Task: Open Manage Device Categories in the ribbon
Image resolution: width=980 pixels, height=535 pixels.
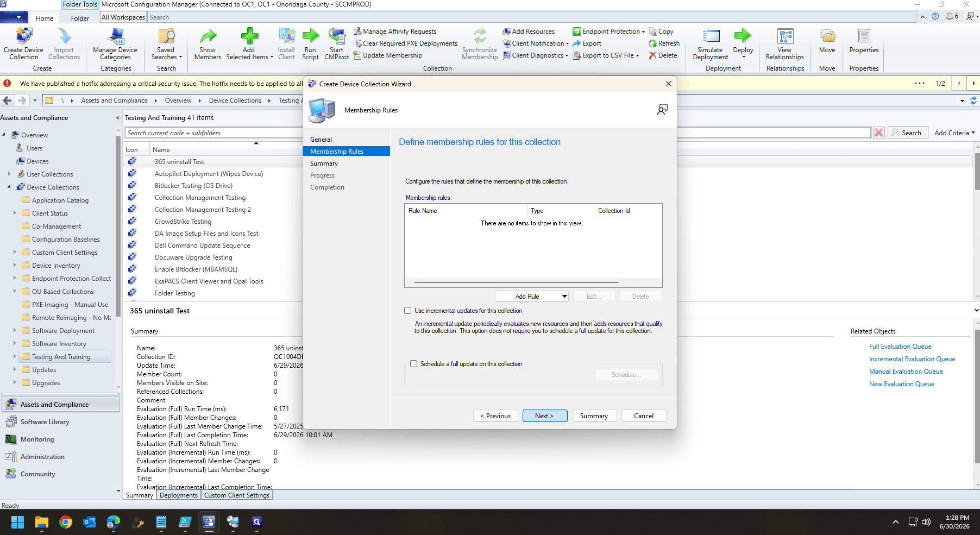Action: (115, 43)
